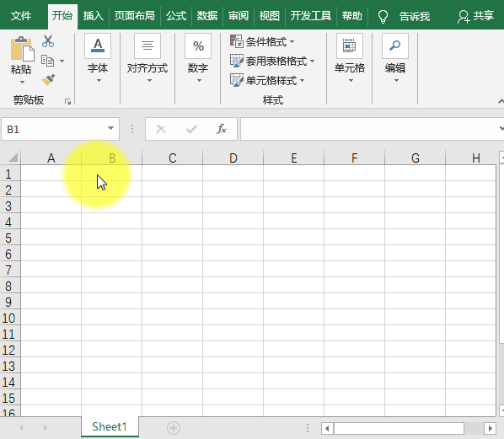Screen dimensions: 504x439
Task: Switch to the 帮助 Help tab
Action: pyautogui.click(x=352, y=16)
